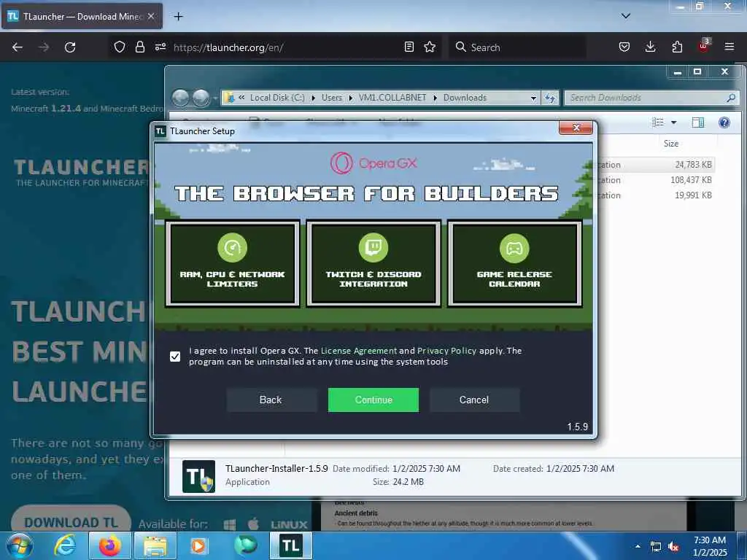The image size is (747, 560).
Task: Go Back in TLauncher Setup
Action: (271, 400)
